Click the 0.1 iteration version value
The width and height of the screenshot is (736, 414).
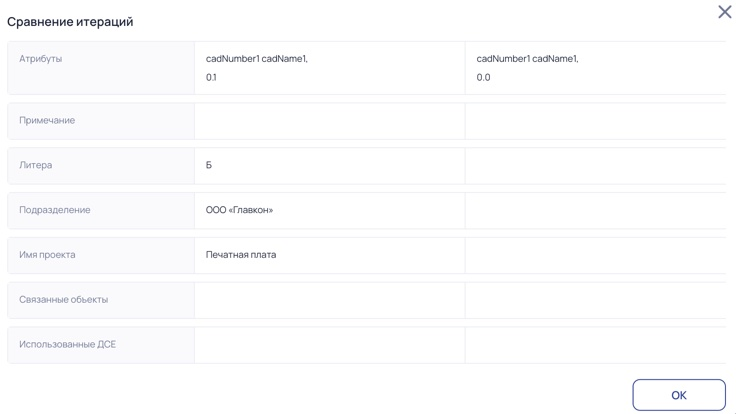pos(211,77)
